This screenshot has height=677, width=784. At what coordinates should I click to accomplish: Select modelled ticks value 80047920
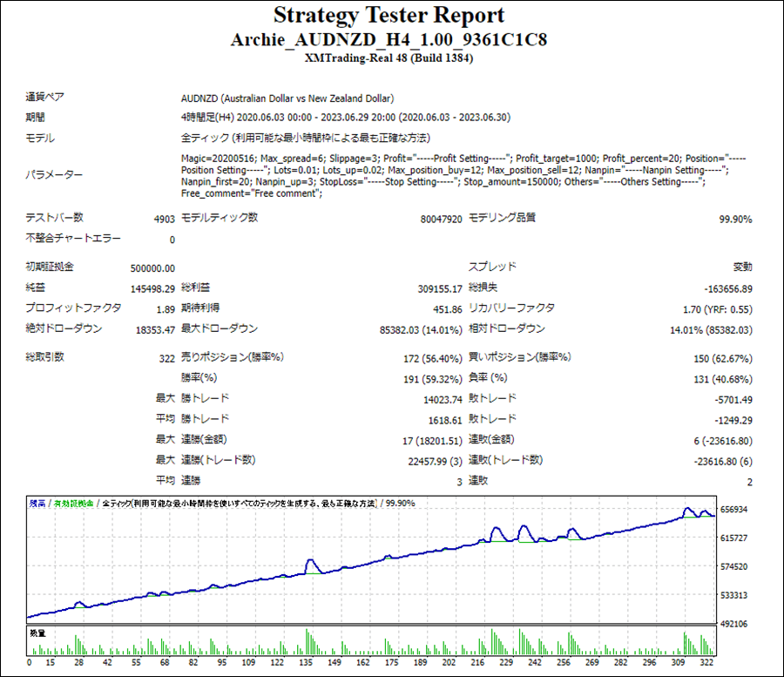441,220
